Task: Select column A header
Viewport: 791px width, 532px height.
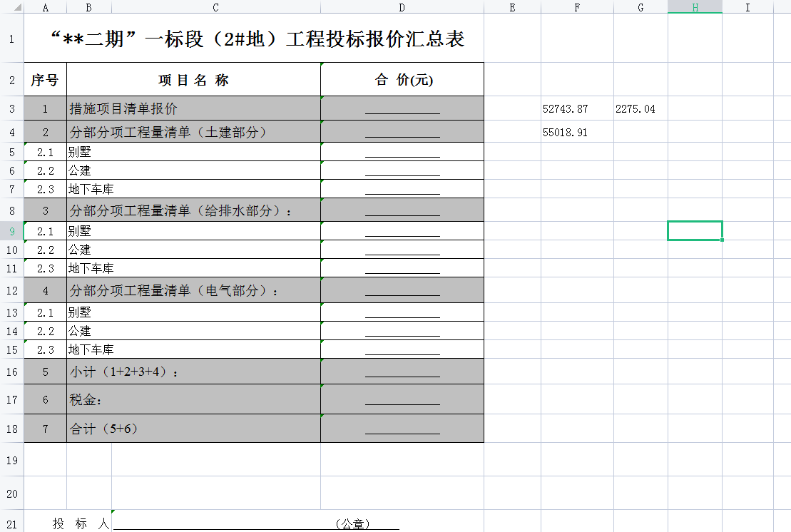Action: pyautogui.click(x=45, y=7)
